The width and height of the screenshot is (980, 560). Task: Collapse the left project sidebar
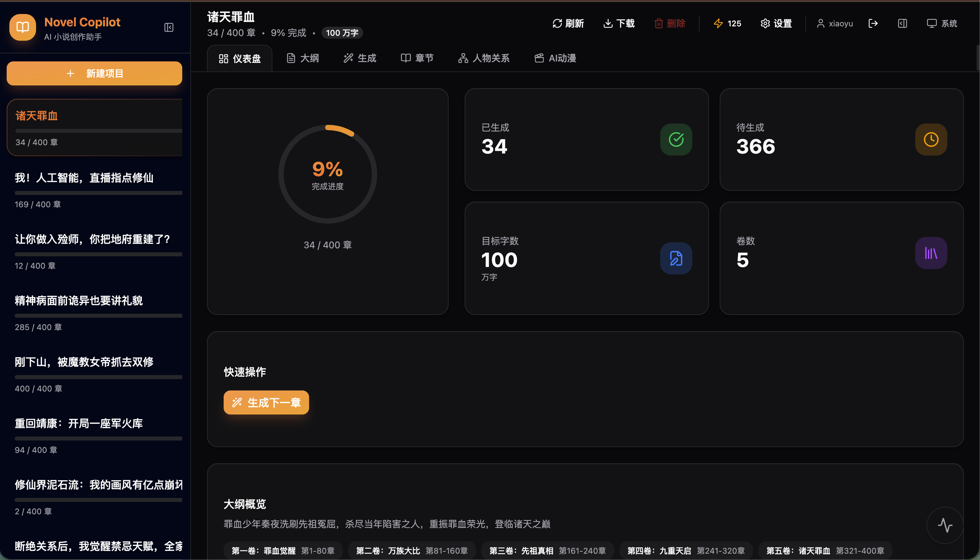pyautogui.click(x=169, y=27)
